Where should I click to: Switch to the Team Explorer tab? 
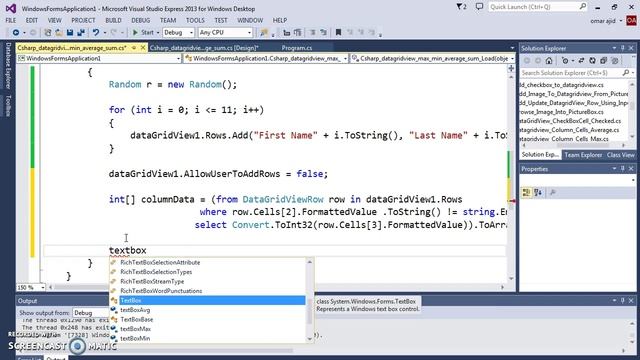(x=583, y=155)
